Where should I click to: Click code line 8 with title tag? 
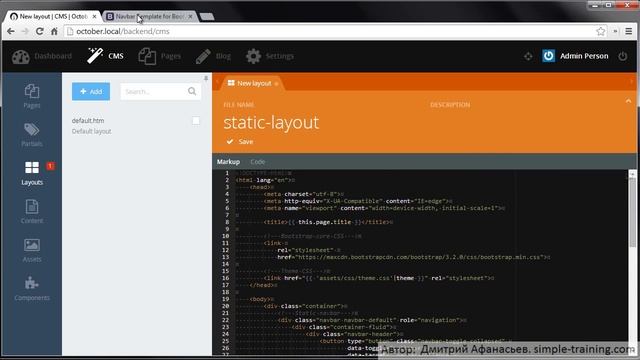pos(329,222)
